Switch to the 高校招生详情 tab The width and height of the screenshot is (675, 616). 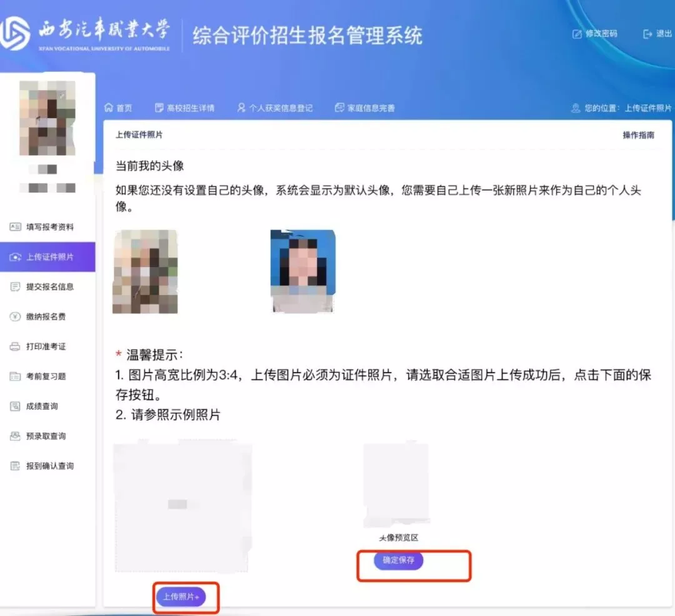pyautogui.click(x=186, y=107)
